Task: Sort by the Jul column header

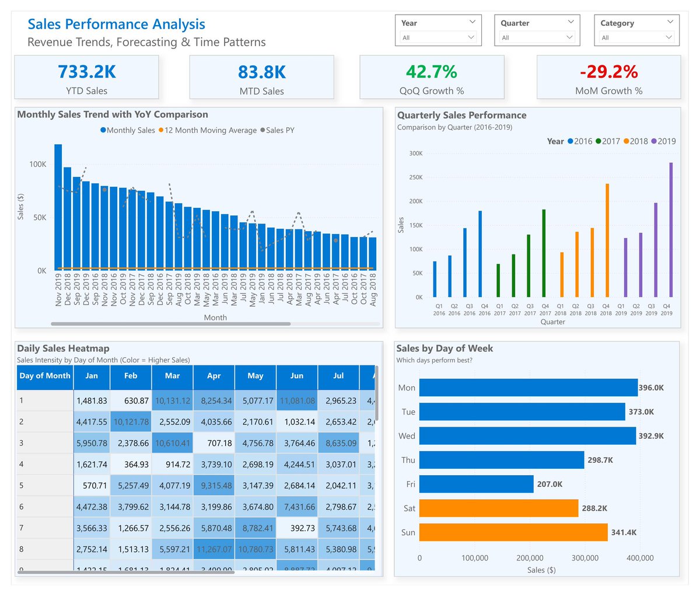Action: click(338, 377)
